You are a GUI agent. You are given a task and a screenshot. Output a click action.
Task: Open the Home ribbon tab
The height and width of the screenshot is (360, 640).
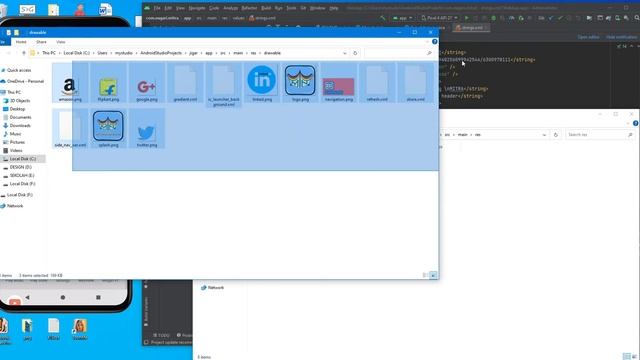click(x=21, y=42)
